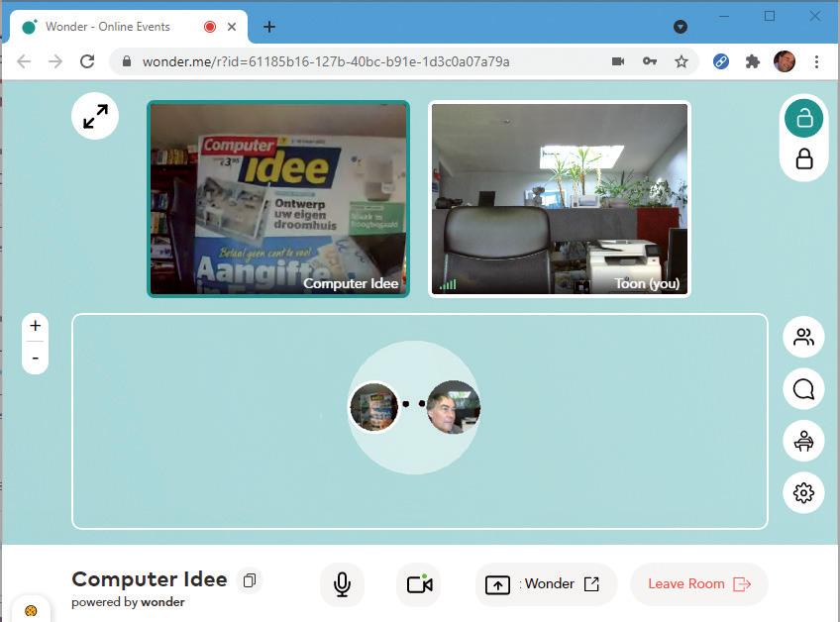840x622 pixels.
Task: Click the Wonder label in share button
Action: click(x=549, y=583)
